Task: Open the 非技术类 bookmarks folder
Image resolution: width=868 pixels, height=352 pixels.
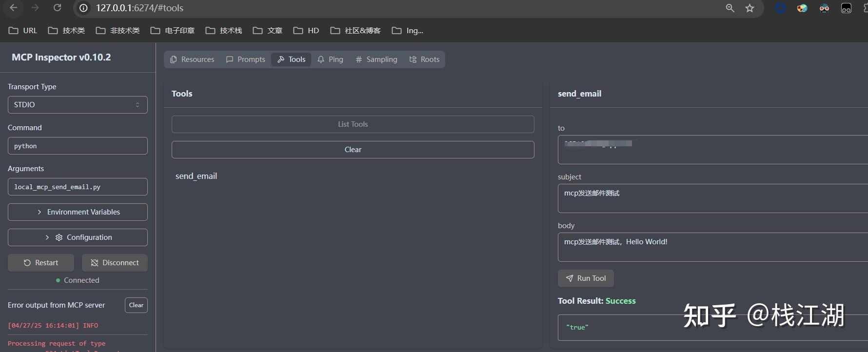Action: click(x=118, y=30)
